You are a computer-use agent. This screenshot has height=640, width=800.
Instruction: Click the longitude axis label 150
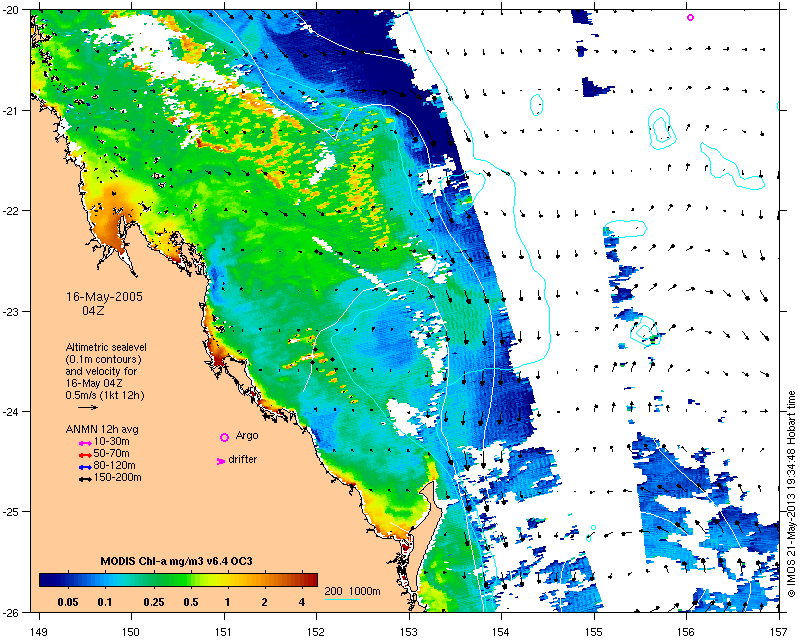pyautogui.click(x=131, y=632)
